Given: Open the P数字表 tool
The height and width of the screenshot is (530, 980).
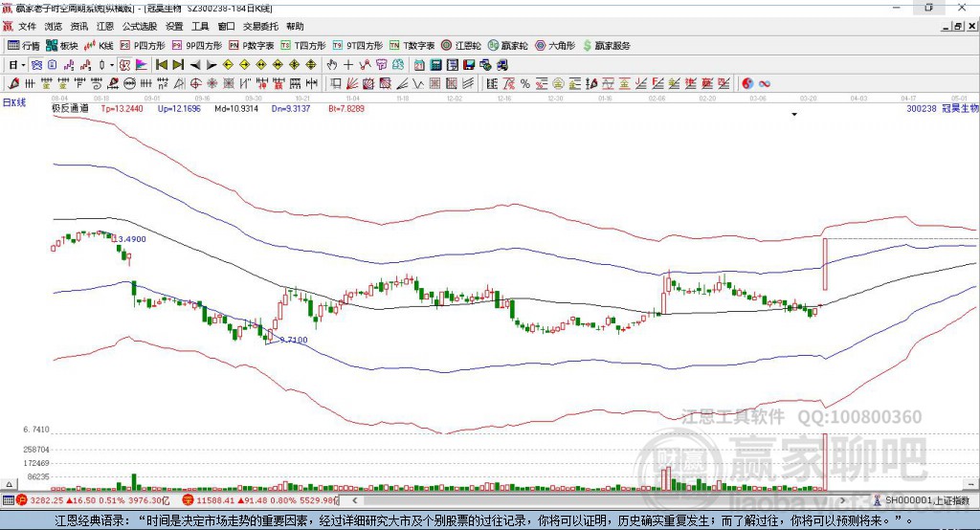Looking at the screenshot, I should [x=252, y=46].
